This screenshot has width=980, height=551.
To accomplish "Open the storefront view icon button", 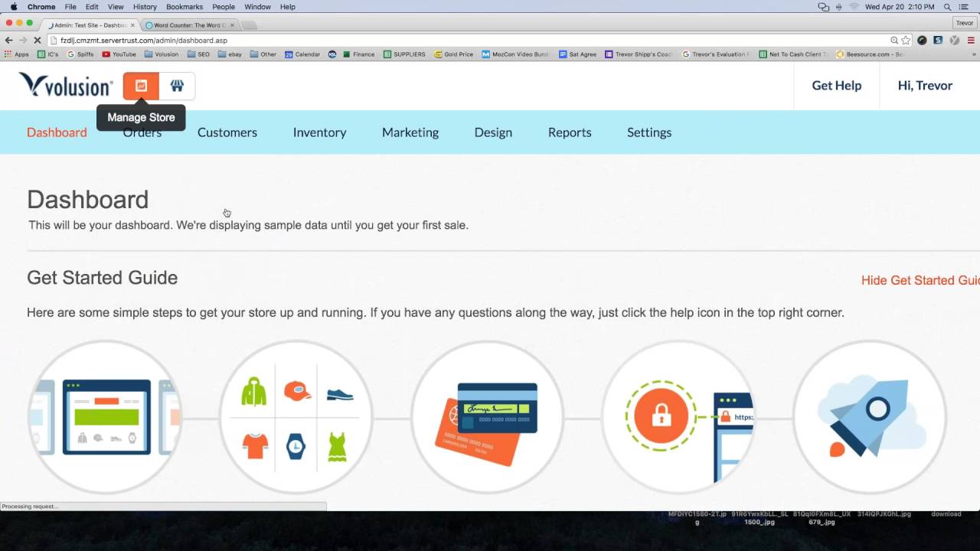I will tap(177, 86).
